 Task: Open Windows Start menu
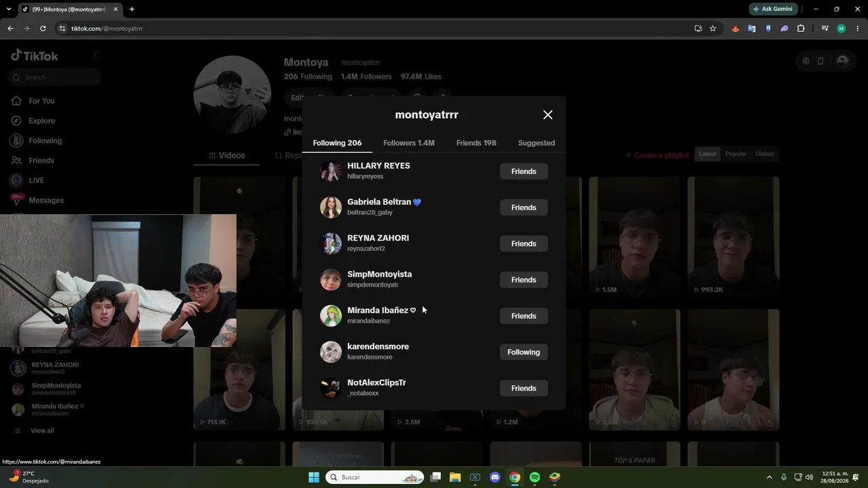point(314,477)
